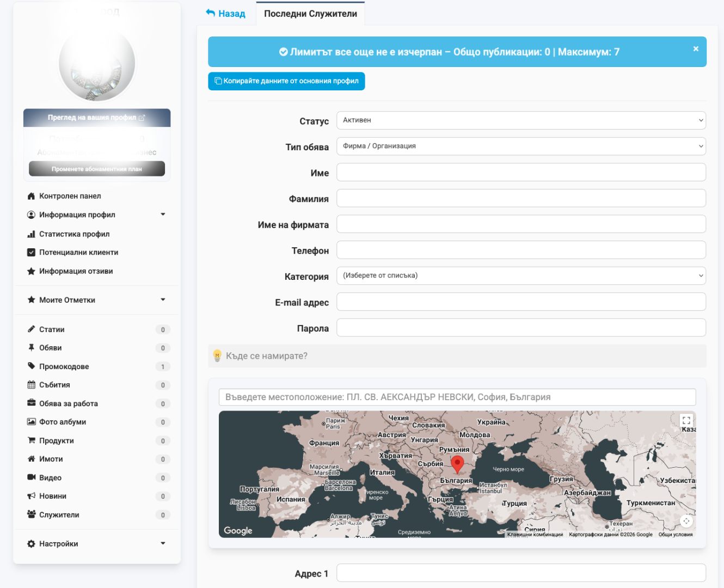Click the red location pin on map
The height and width of the screenshot is (588, 724).
pyautogui.click(x=457, y=464)
